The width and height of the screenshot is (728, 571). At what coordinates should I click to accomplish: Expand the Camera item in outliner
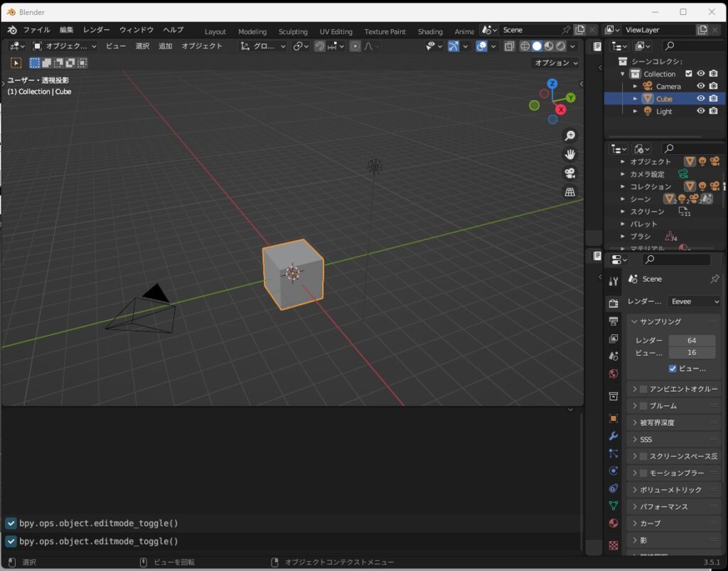(636, 87)
